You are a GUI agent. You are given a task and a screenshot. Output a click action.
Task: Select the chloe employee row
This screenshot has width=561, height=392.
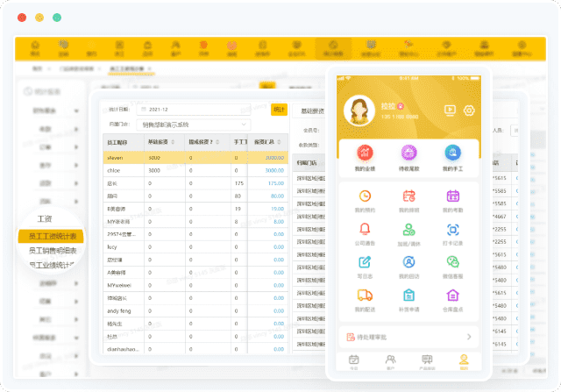tap(195, 170)
